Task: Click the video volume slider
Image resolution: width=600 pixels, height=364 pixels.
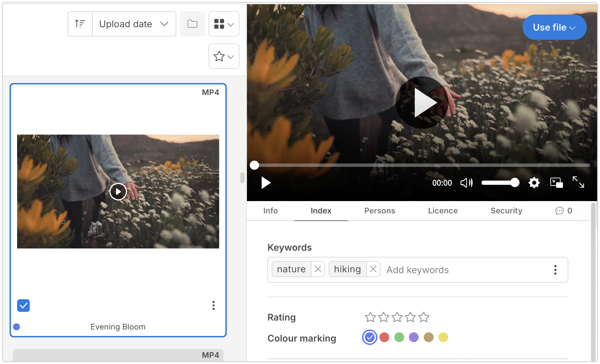Action: (x=500, y=183)
